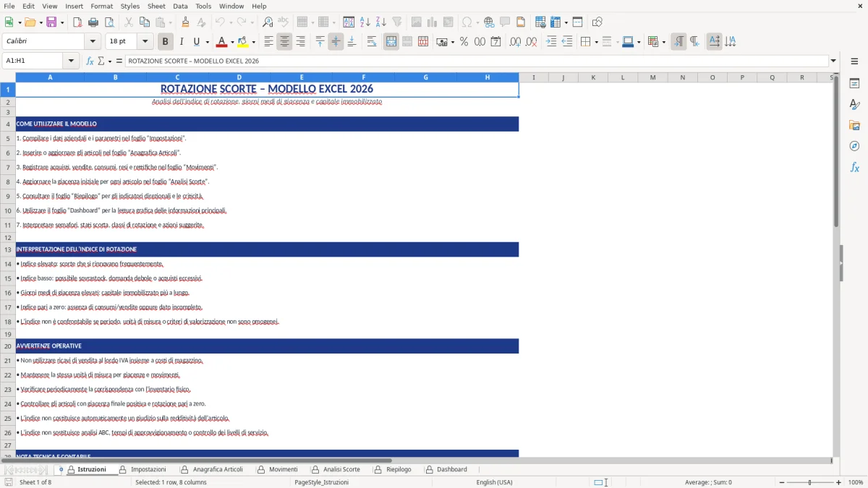Expand the formula bar
This screenshot has width=868, height=488.
pos(833,61)
